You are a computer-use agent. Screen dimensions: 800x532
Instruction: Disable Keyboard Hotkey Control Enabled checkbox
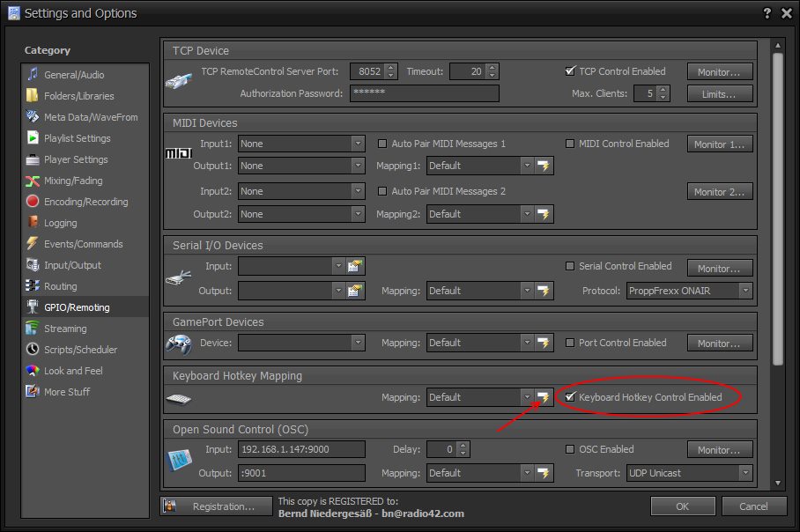[571, 397]
